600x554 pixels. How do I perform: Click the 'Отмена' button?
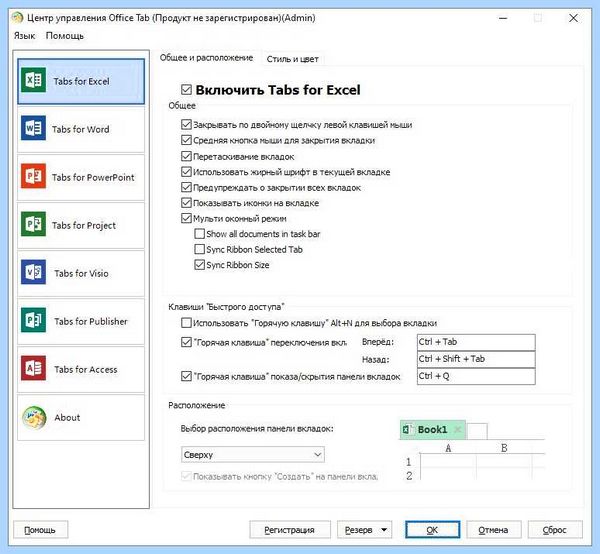tap(494, 530)
